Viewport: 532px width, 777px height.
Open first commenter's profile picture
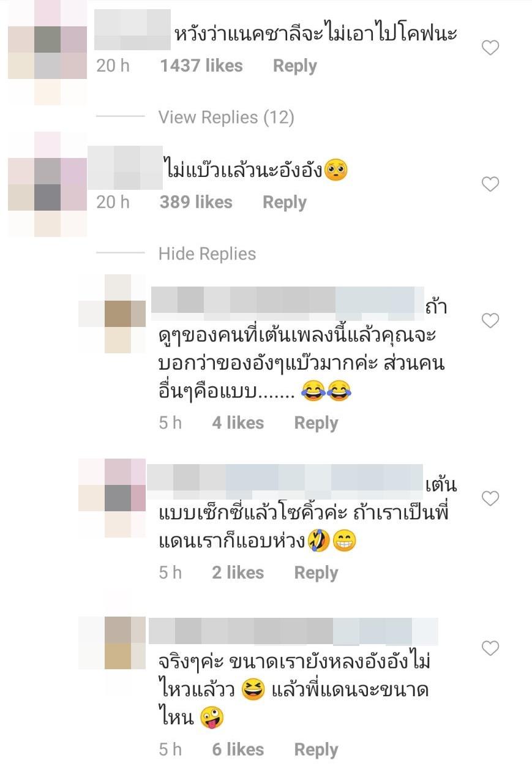pyautogui.click(x=47, y=52)
